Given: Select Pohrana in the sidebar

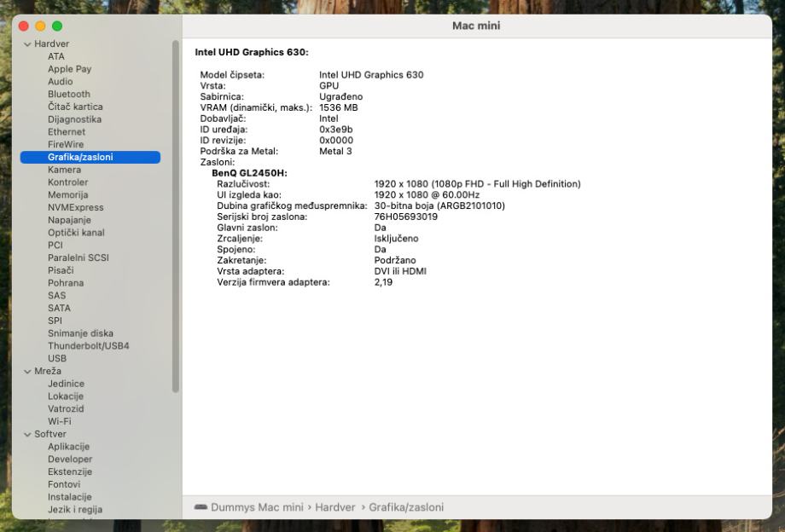Looking at the screenshot, I should (66, 282).
